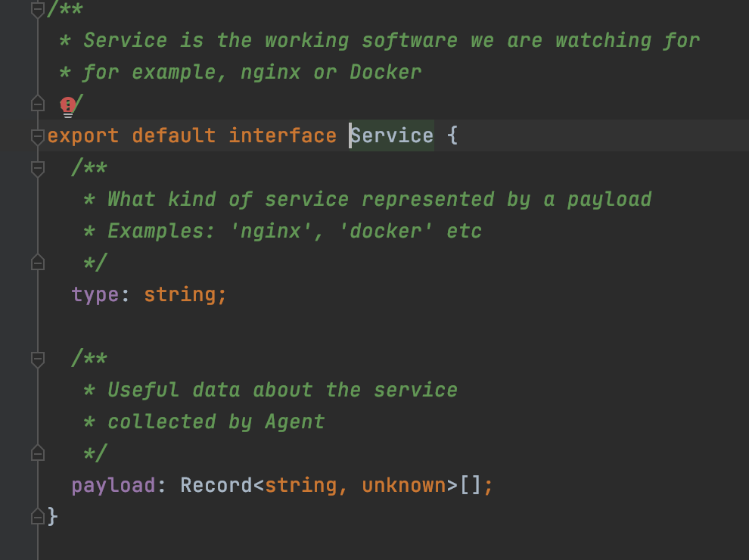Collapse the top doc comment fold marker
This screenshot has height=560, width=749.
[38, 9]
